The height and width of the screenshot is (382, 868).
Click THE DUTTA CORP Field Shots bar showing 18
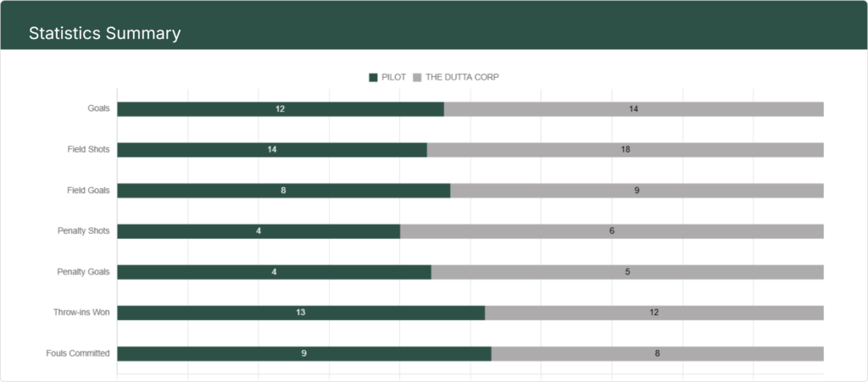(625, 150)
